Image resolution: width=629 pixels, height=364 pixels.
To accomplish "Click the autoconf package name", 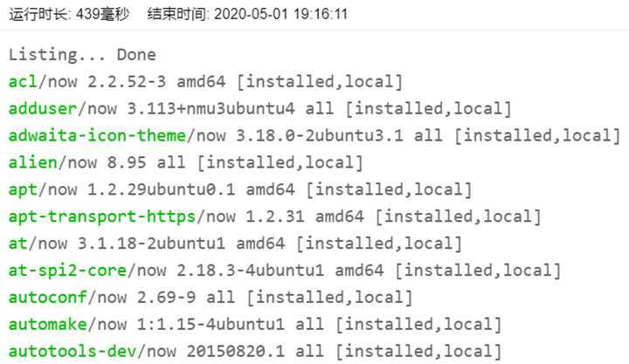I will (x=48, y=298).
